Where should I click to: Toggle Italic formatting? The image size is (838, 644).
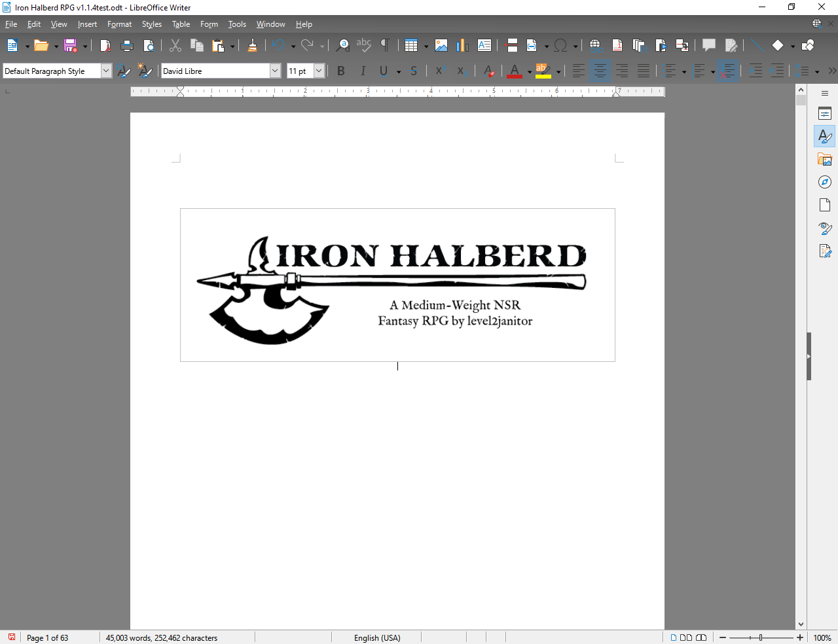point(363,71)
